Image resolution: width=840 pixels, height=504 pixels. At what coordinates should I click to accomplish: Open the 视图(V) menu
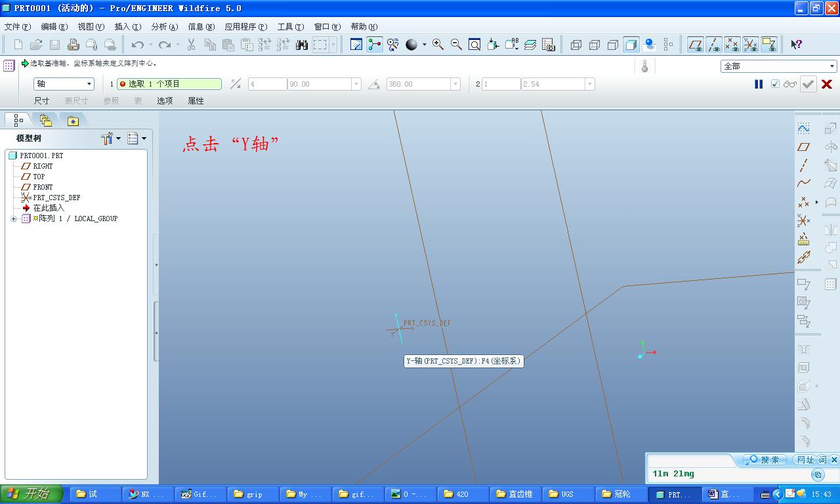91,27
